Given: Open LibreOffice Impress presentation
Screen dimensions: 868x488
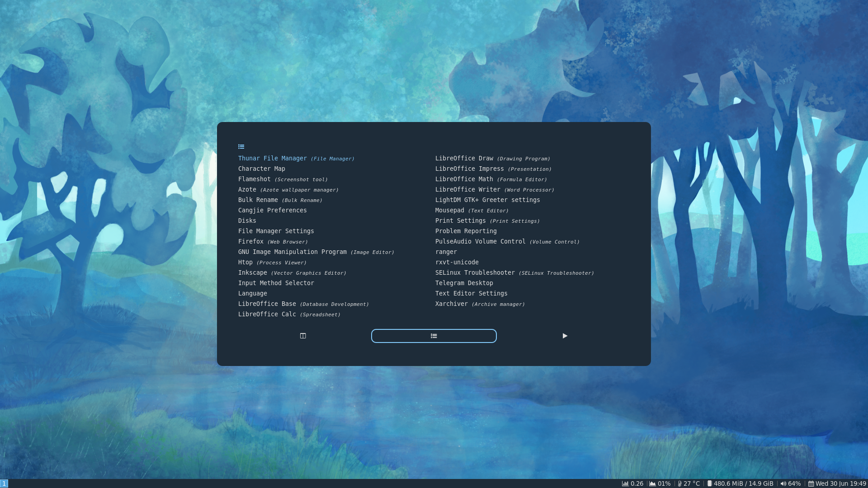Looking at the screenshot, I should coord(493,169).
